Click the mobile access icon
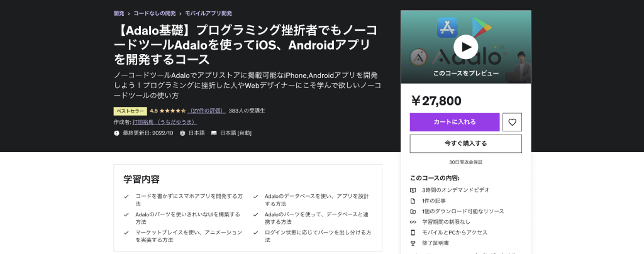This screenshot has width=644, height=254. pos(413,232)
